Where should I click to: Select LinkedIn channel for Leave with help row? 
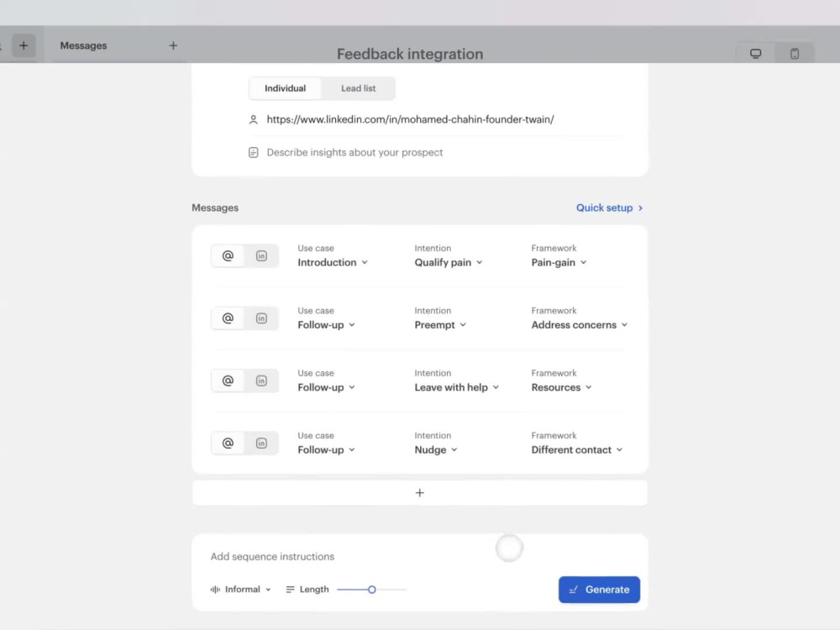261,381
